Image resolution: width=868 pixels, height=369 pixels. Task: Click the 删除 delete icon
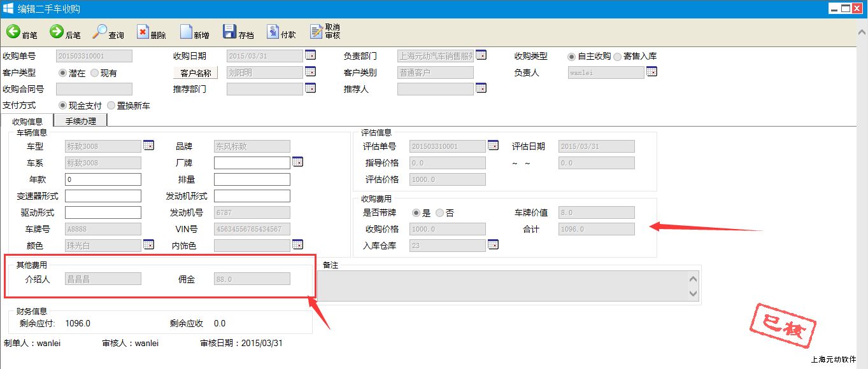(143, 32)
